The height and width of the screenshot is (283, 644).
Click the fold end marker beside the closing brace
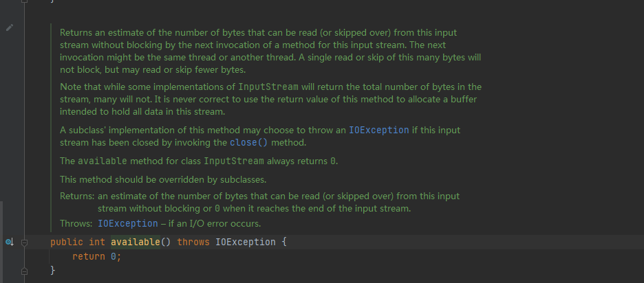point(24,271)
